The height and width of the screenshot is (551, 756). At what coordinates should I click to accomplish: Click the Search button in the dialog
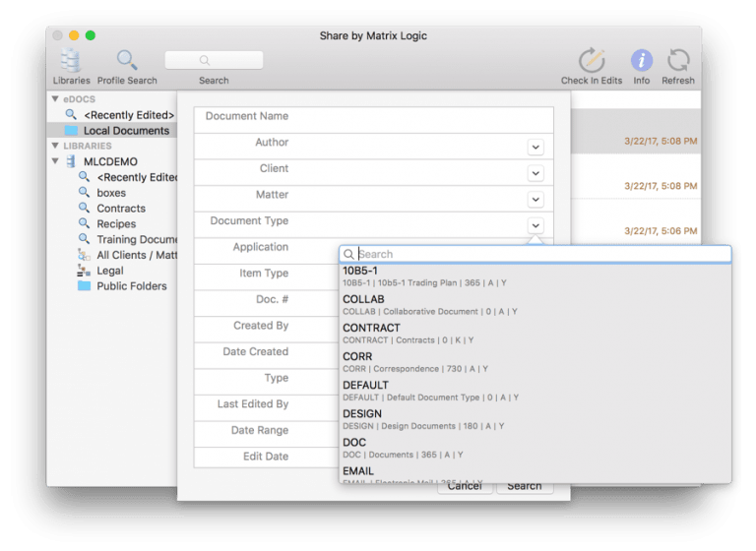(525, 487)
